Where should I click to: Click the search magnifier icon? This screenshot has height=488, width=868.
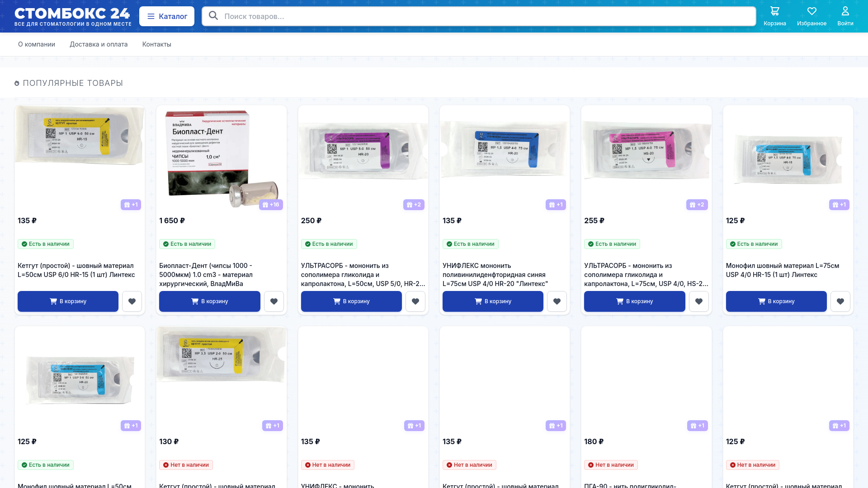pyautogui.click(x=213, y=16)
